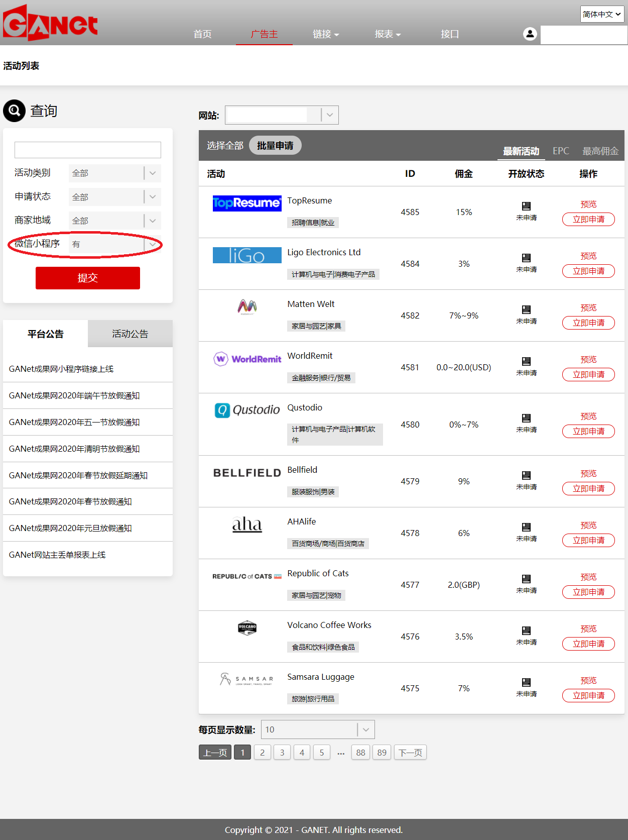Click the 上一页 pagination button
Viewport: 628px width, 840px height.
[x=215, y=753]
